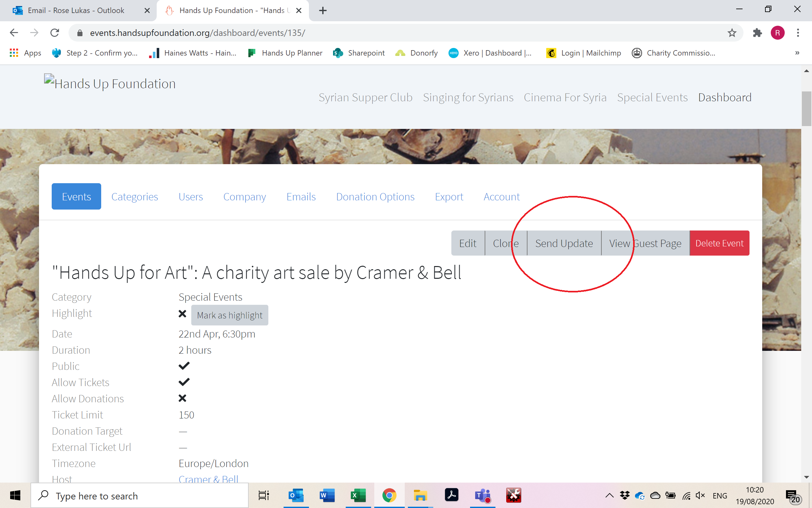This screenshot has height=508, width=812.
Task: Click the Hands Up Foundation logo
Action: (x=110, y=83)
